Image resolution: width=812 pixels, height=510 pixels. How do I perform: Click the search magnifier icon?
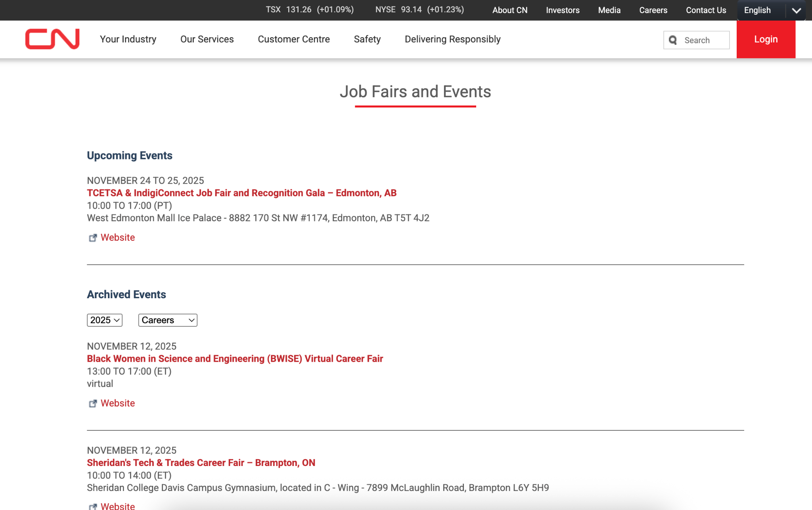pos(673,40)
